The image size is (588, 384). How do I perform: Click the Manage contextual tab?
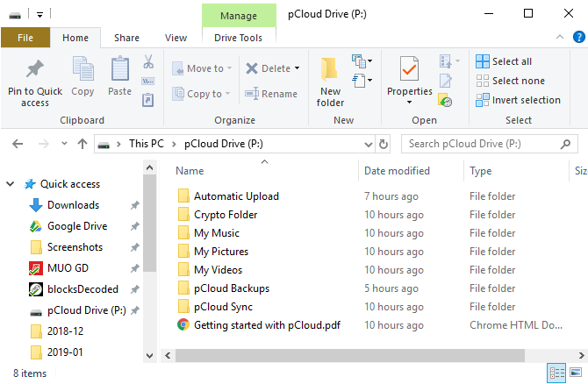[x=239, y=16]
